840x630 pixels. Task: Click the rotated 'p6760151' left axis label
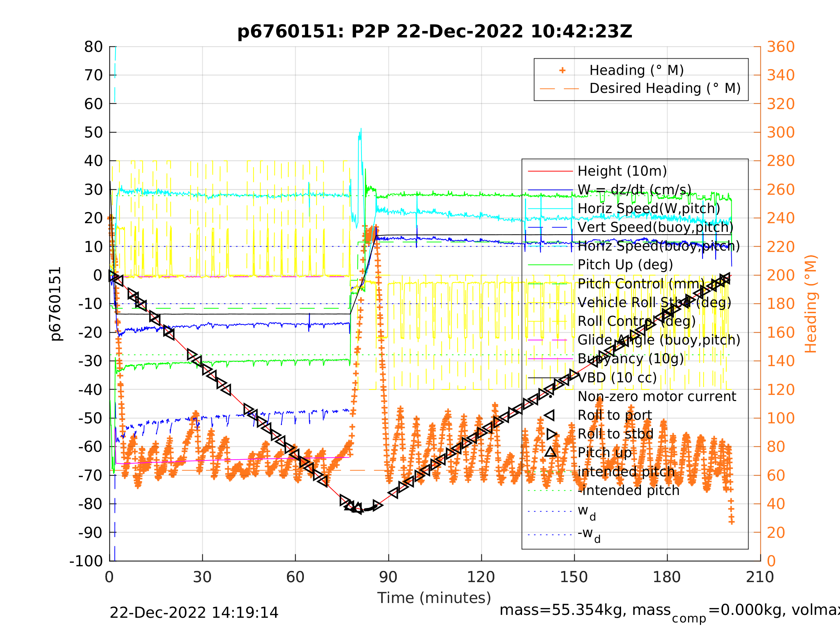coord(55,304)
